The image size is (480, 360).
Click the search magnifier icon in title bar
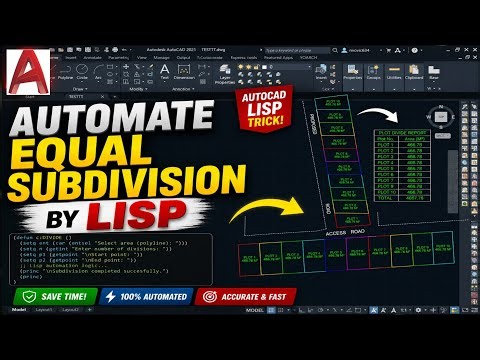pyautogui.click(x=335, y=50)
